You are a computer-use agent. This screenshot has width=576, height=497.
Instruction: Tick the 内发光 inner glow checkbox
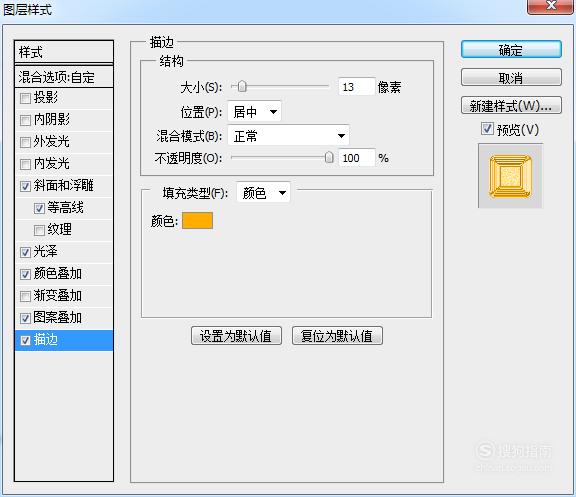[x=25, y=164]
